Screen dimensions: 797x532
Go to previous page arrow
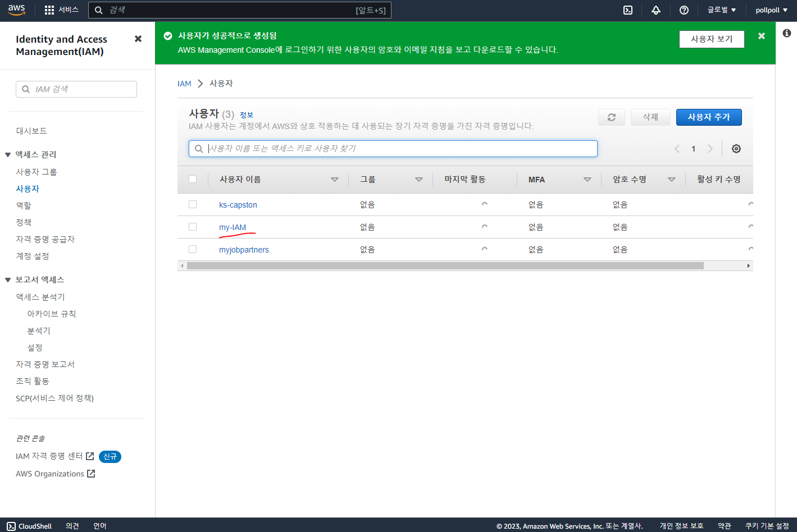pos(677,149)
